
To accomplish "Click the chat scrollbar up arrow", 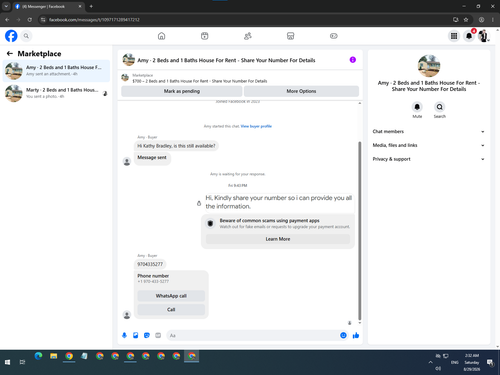I will click(359, 103).
